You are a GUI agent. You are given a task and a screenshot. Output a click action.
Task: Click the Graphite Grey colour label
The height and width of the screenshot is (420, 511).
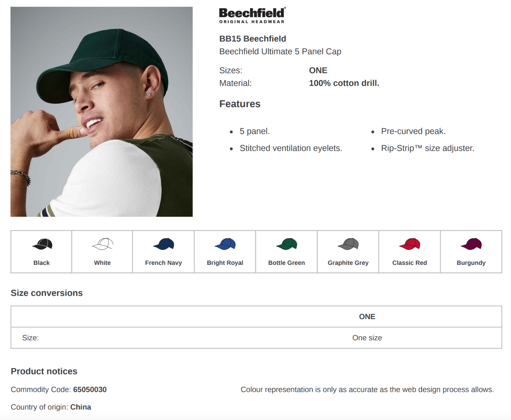click(348, 263)
